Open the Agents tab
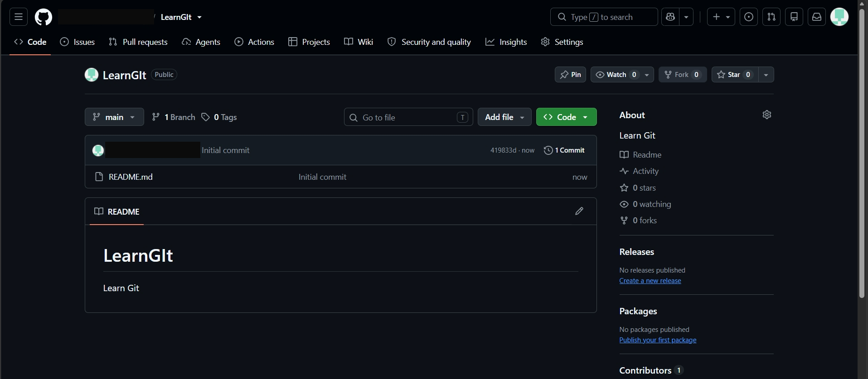This screenshot has height=379, width=868. 201,42
